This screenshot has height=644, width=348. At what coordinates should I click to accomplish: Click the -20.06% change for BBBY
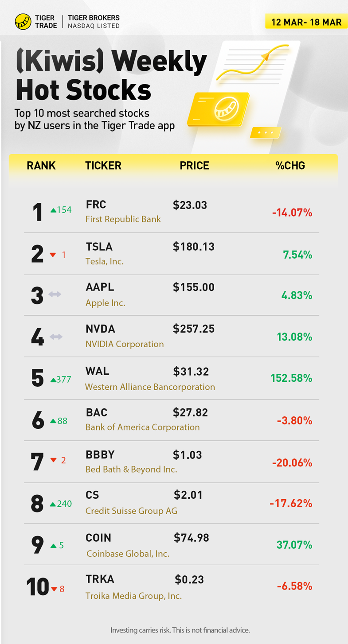(292, 463)
